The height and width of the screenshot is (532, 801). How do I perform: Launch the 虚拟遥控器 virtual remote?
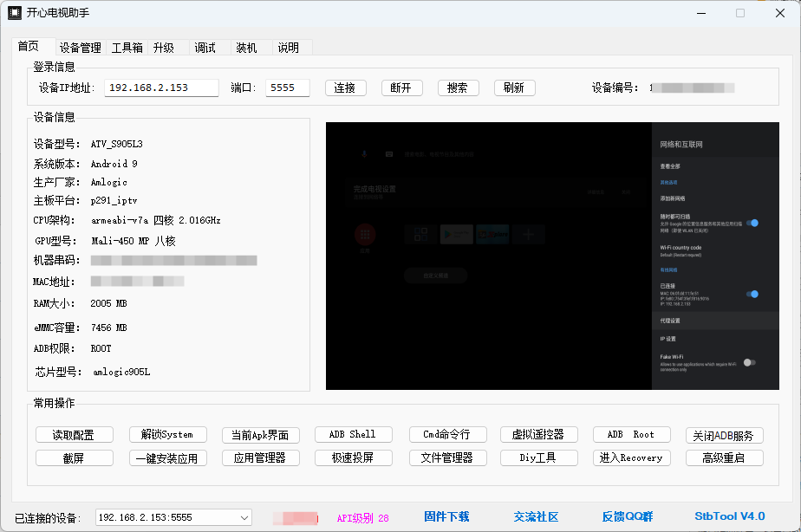(538, 434)
